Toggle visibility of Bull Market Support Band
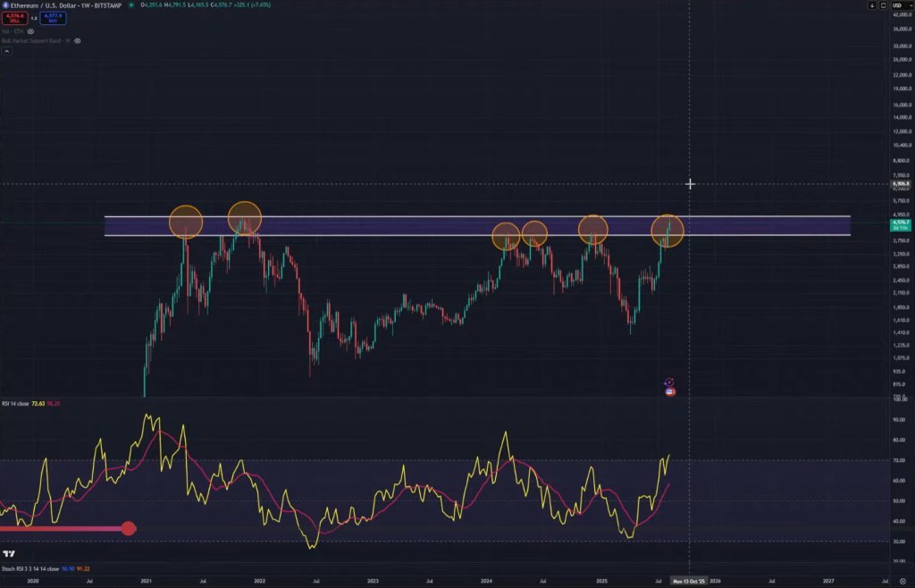 tap(78, 40)
